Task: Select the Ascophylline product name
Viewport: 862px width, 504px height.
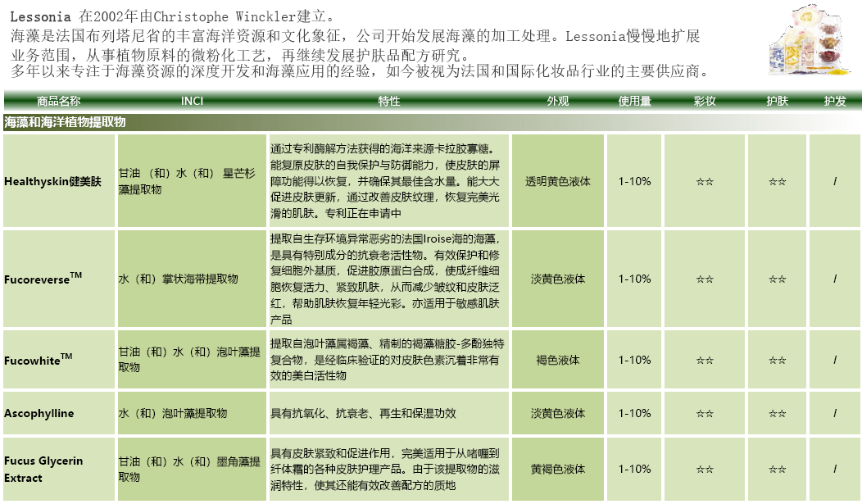Action: (x=39, y=414)
